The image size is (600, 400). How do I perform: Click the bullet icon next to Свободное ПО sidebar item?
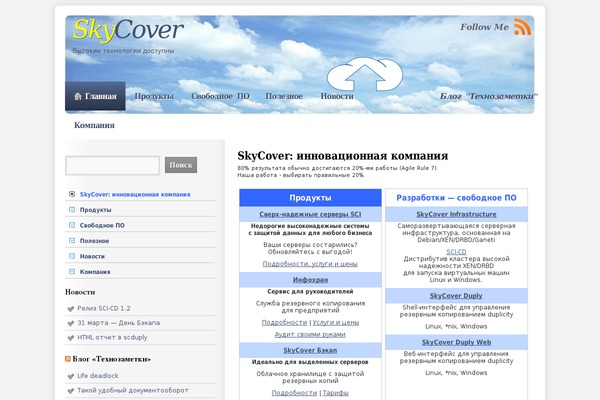click(x=72, y=225)
